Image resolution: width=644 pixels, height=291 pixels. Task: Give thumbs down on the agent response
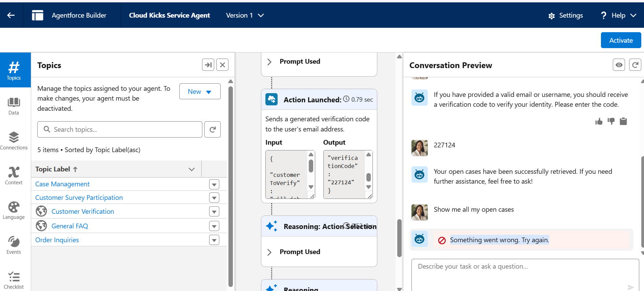pos(611,121)
